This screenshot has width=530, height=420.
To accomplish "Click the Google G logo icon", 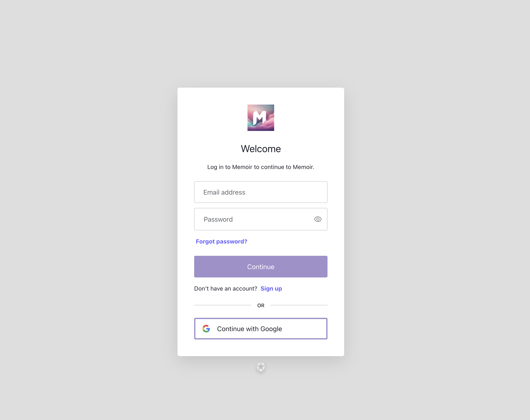I will coord(206,329).
